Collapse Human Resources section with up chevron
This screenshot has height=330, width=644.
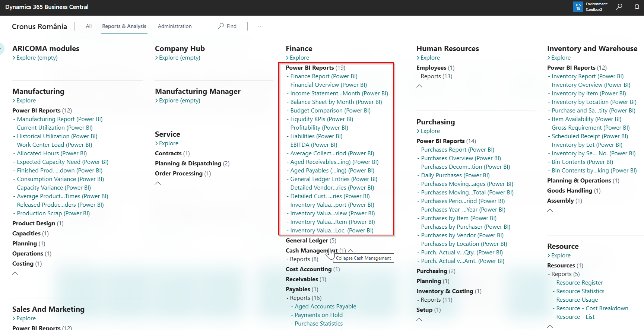419,86
